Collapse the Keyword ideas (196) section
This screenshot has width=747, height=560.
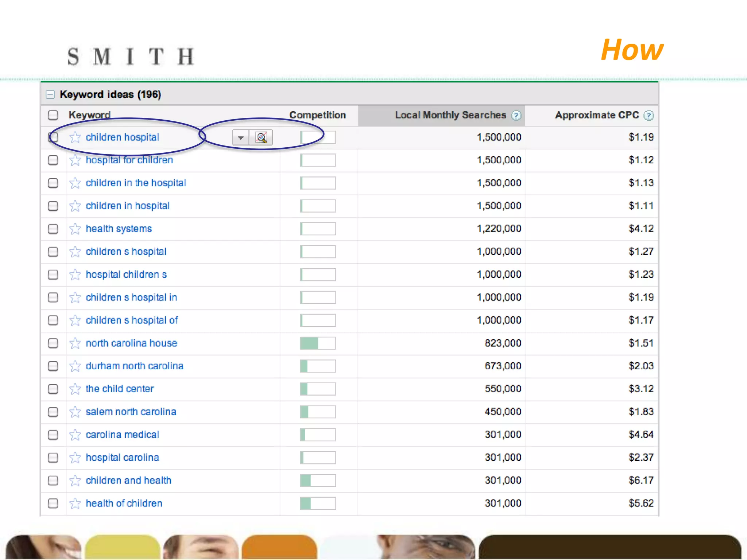50,94
